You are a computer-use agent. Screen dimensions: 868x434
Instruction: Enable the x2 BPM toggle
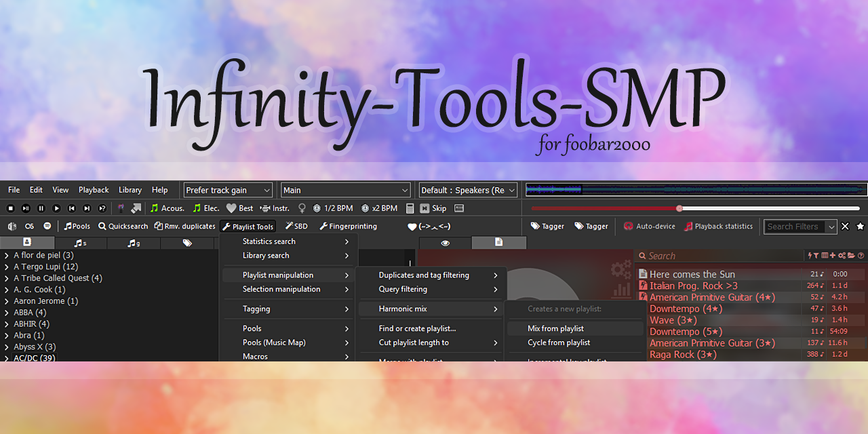[378, 208]
